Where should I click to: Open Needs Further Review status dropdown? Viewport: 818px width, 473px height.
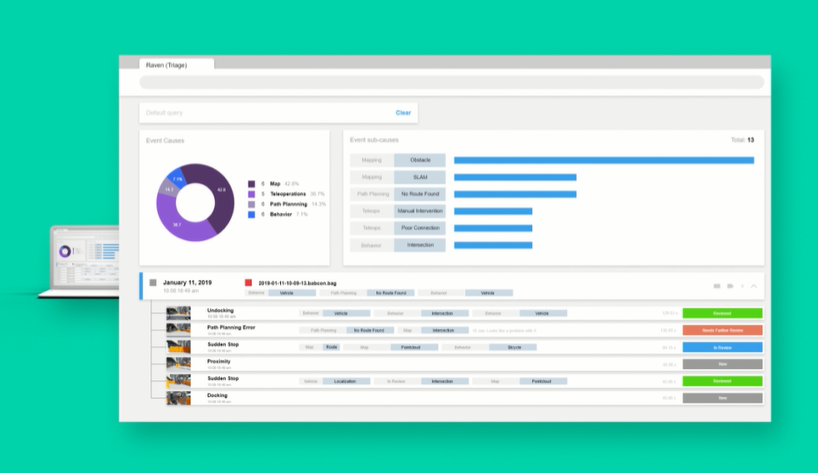tap(722, 330)
